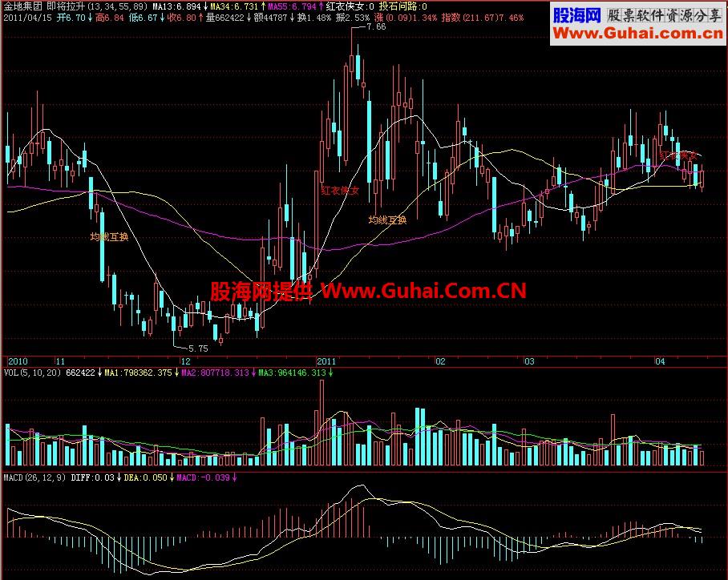Click the amplitude value 振2.53%
Screen dimensions: 728x580
[353, 18]
